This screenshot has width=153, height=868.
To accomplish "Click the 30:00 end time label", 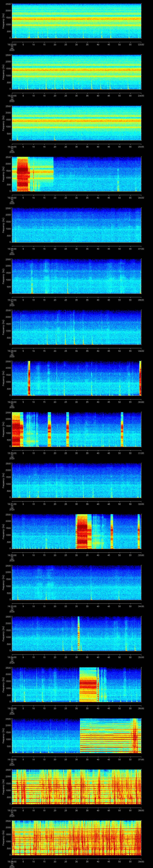I will (141, 402).
